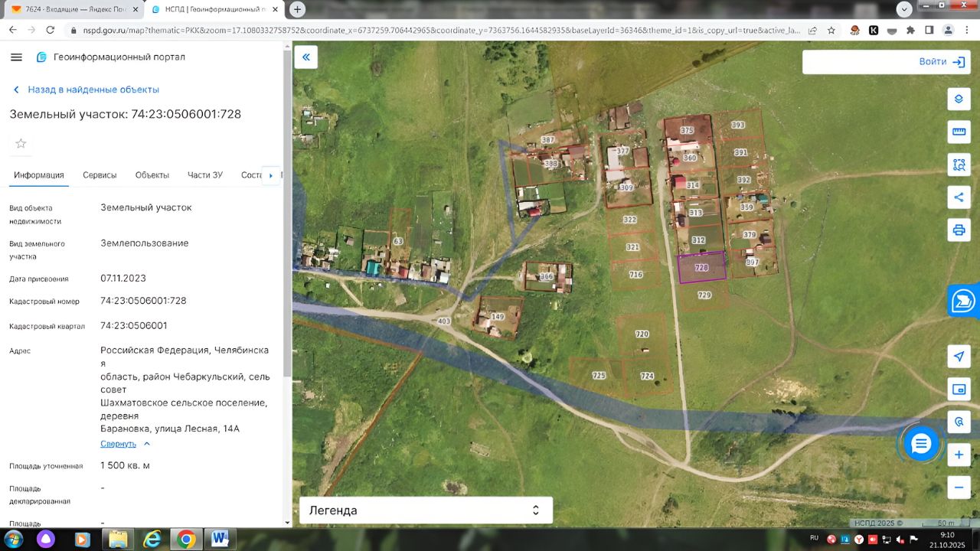The height and width of the screenshot is (551, 980).
Task: Switch the RU keyboard language indicator
Action: (x=813, y=538)
